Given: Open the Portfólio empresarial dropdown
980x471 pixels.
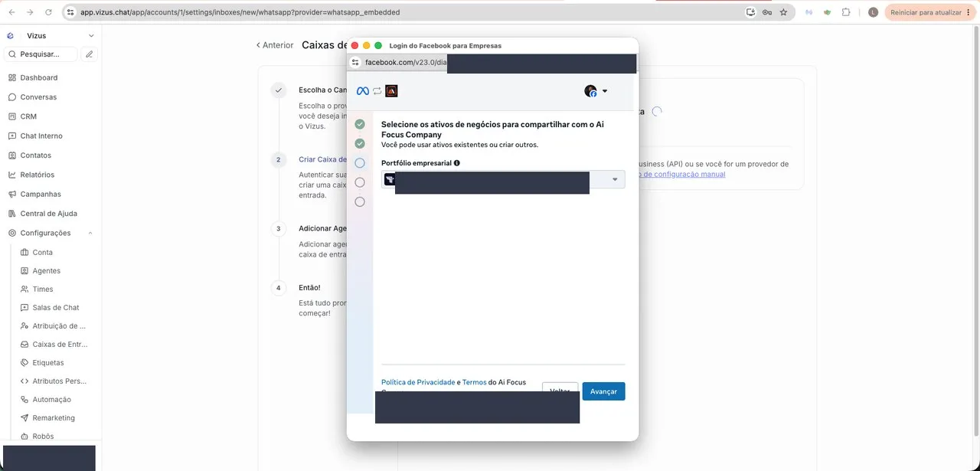Looking at the screenshot, I should pyautogui.click(x=503, y=179).
